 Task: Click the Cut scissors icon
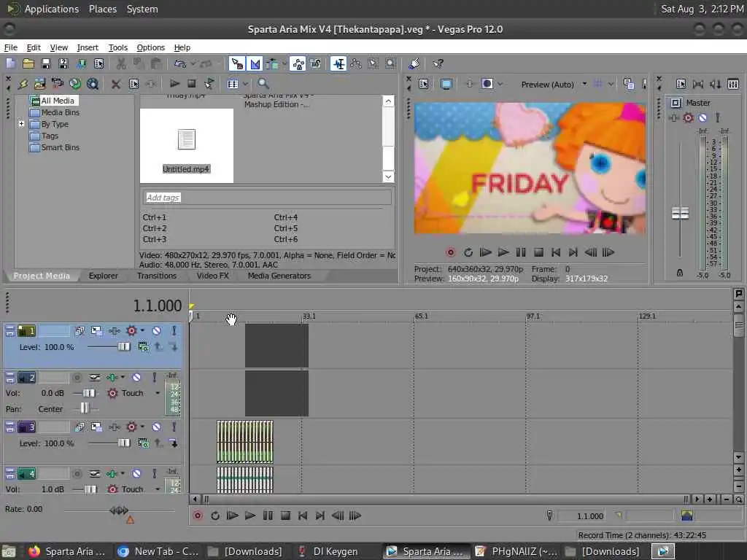(x=121, y=63)
